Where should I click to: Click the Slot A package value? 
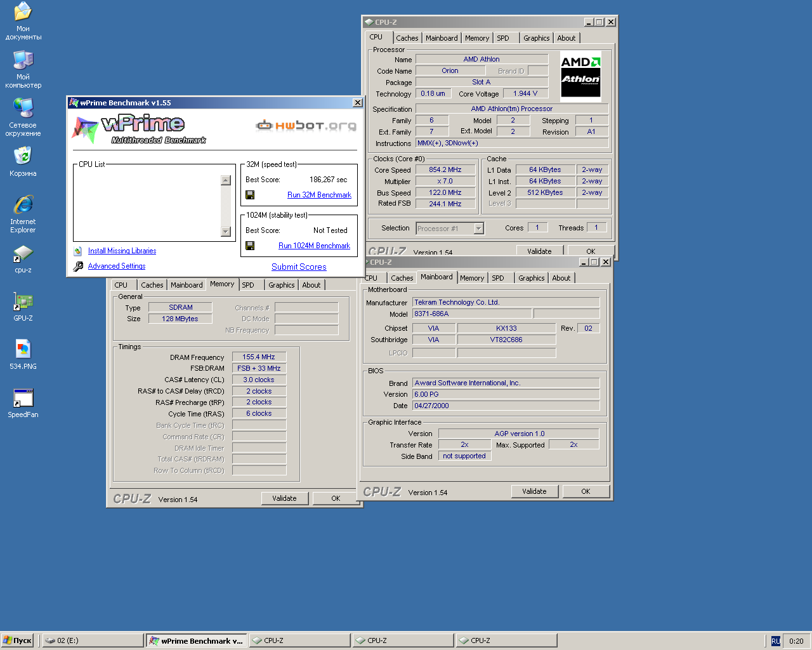481,83
